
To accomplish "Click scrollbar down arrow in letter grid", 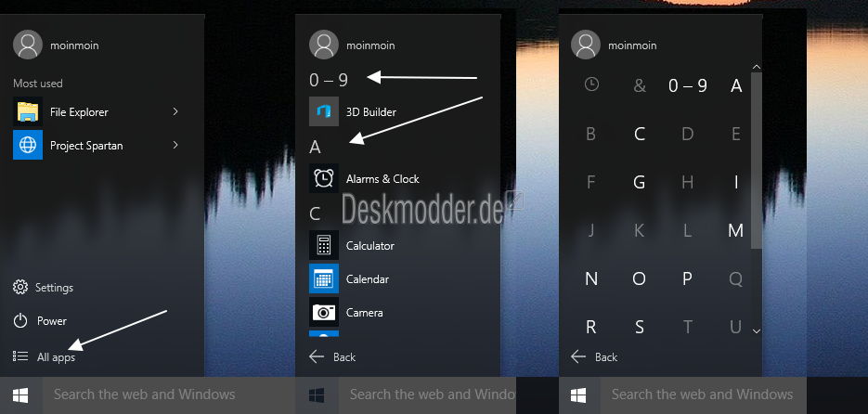I will pyautogui.click(x=757, y=331).
